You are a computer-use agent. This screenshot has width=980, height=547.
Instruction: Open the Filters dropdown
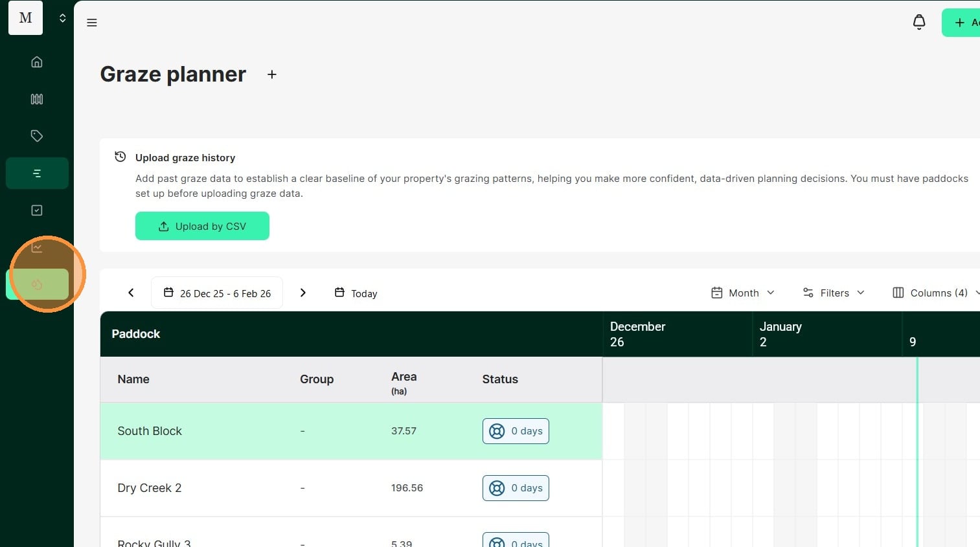coord(834,293)
